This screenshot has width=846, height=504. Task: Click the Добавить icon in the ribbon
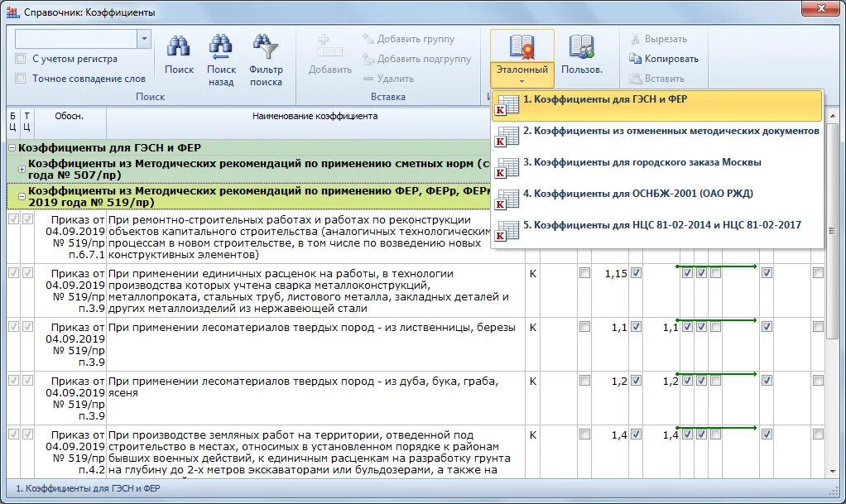(329, 47)
